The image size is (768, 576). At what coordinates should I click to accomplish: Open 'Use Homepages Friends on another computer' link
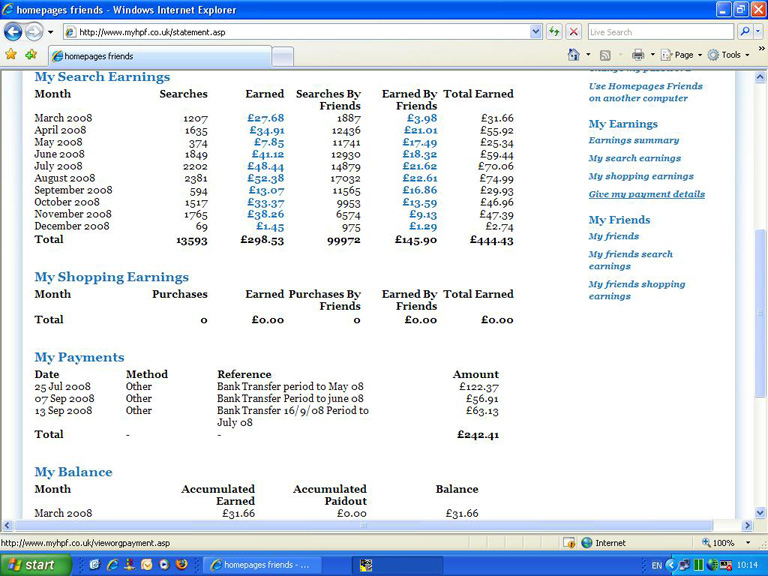click(646, 92)
